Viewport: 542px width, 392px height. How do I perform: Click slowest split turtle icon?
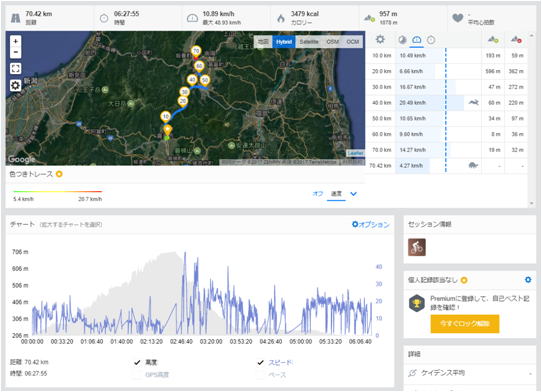(473, 165)
